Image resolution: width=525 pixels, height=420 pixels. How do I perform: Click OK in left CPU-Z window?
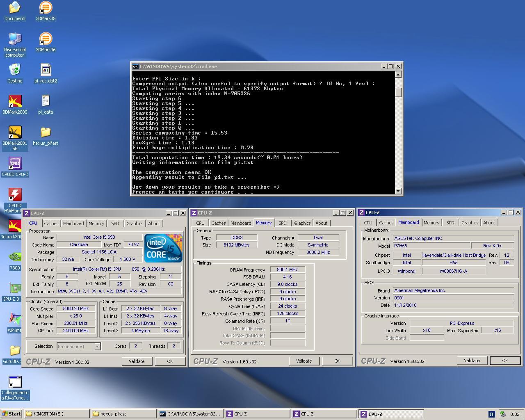coord(170,361)
